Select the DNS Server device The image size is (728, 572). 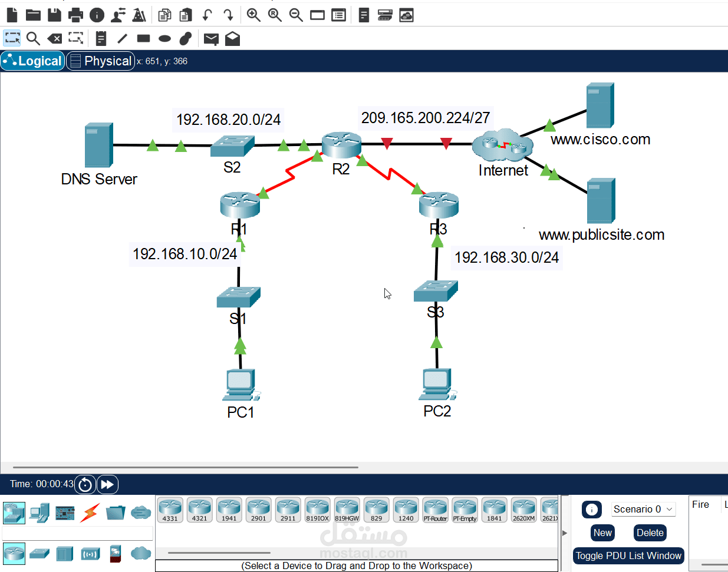tap(98, 145)
